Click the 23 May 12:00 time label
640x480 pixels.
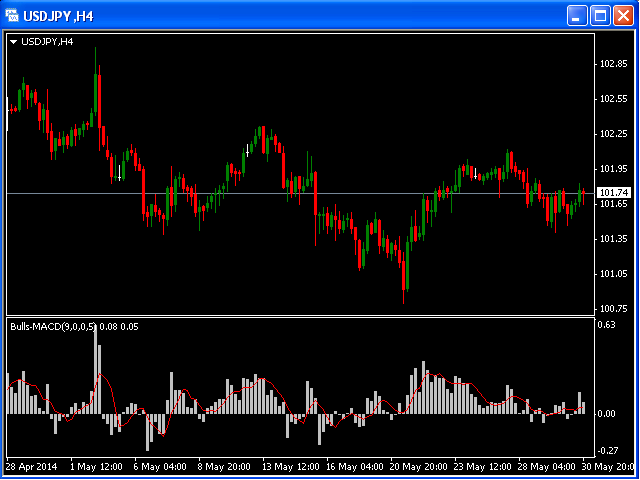point(481,466)
